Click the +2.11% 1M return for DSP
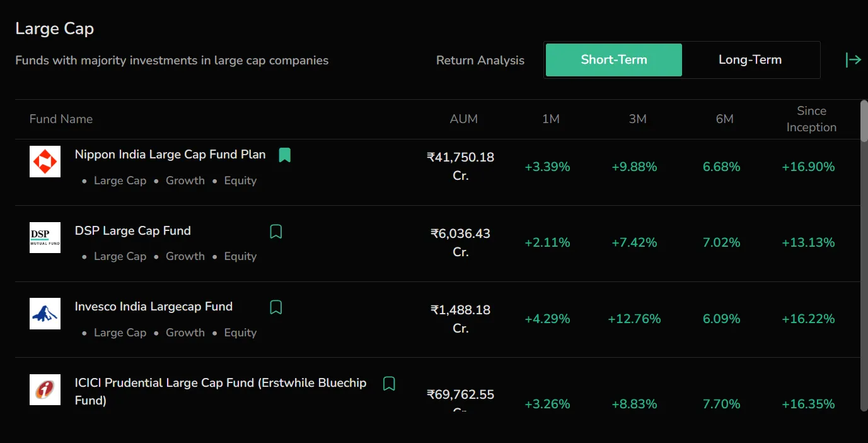Image resolution: width=868 pixels, height=443 pixels. point(547,242)
